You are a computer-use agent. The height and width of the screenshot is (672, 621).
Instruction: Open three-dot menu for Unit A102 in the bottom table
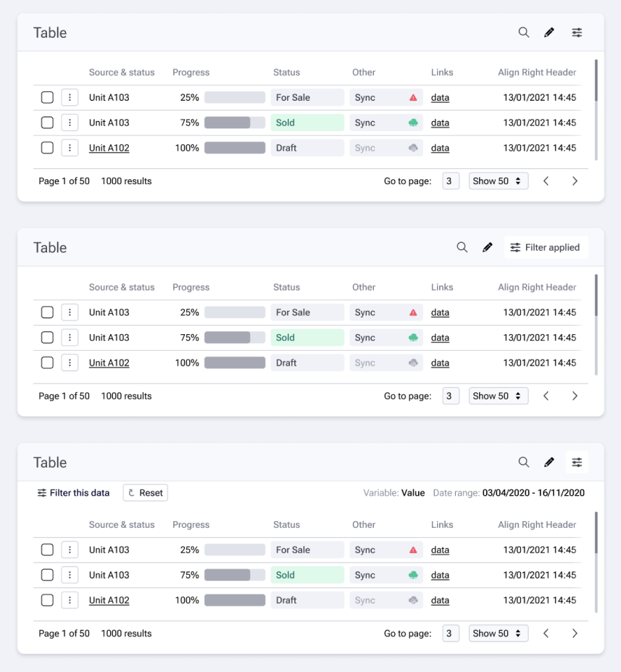(x=70, y=600)
